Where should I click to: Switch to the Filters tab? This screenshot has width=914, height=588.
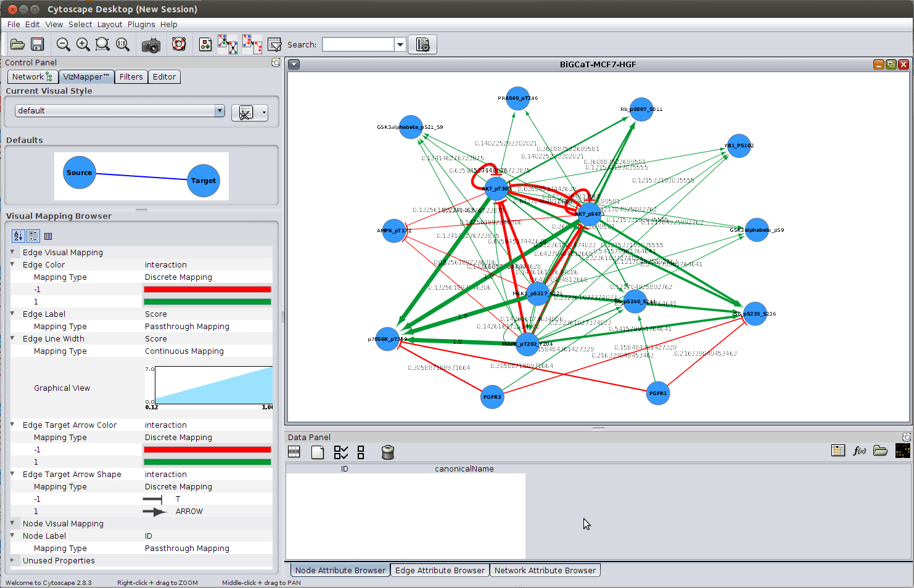[x=131, y=77]
